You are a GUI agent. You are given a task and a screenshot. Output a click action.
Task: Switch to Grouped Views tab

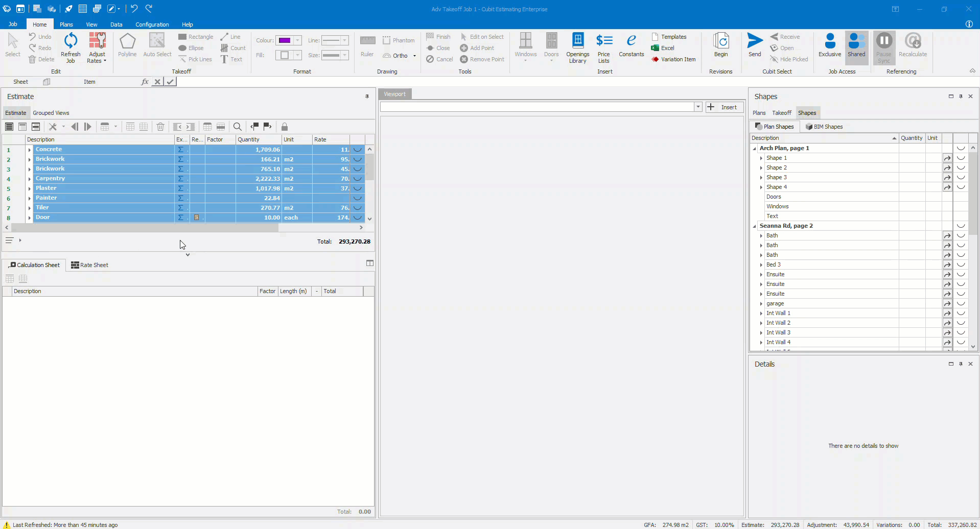coord(51,113)
